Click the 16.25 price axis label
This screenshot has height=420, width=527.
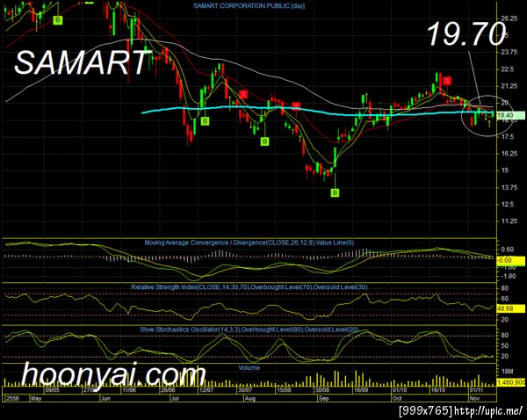click(509, 154)
